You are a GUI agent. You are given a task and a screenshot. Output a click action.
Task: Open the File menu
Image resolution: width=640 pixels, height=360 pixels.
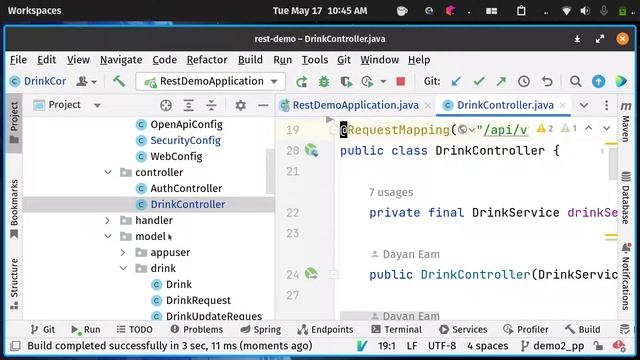click(x=18, y=60)
